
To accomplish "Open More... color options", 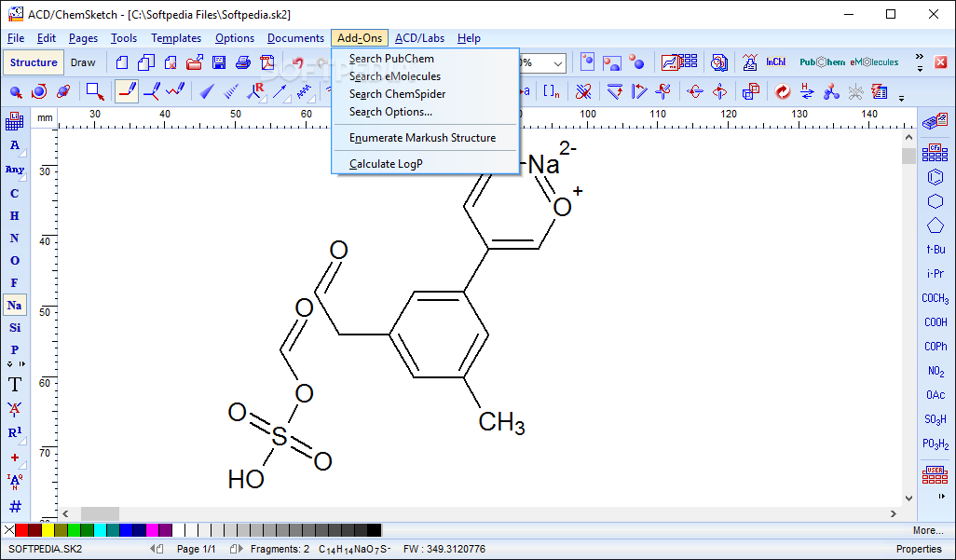I will pyautogui.click(x=929, y=530).
